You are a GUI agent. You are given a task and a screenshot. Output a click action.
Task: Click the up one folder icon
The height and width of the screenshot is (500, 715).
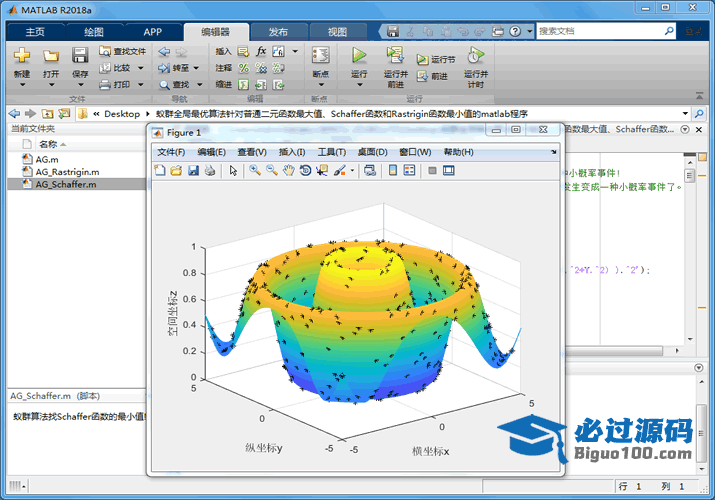point(47,113)
